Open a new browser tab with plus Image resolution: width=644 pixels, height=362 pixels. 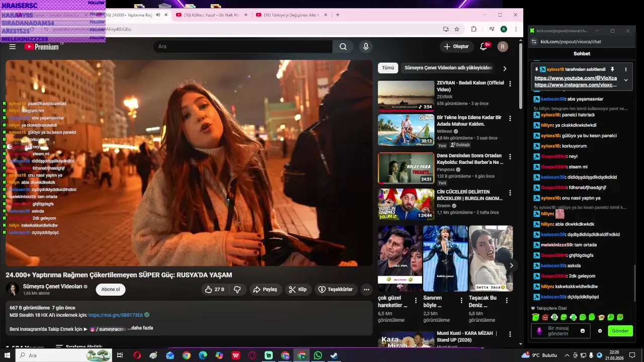pos(338,15)
